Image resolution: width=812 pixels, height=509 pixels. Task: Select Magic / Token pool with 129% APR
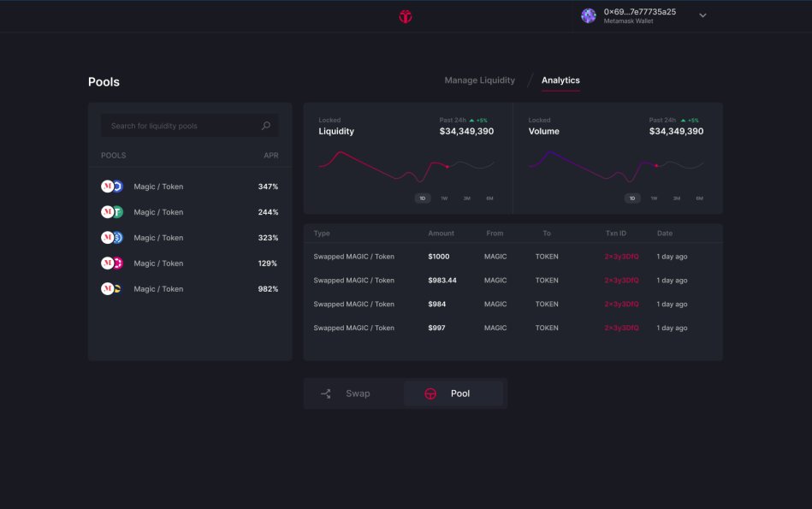coord(190,263)
